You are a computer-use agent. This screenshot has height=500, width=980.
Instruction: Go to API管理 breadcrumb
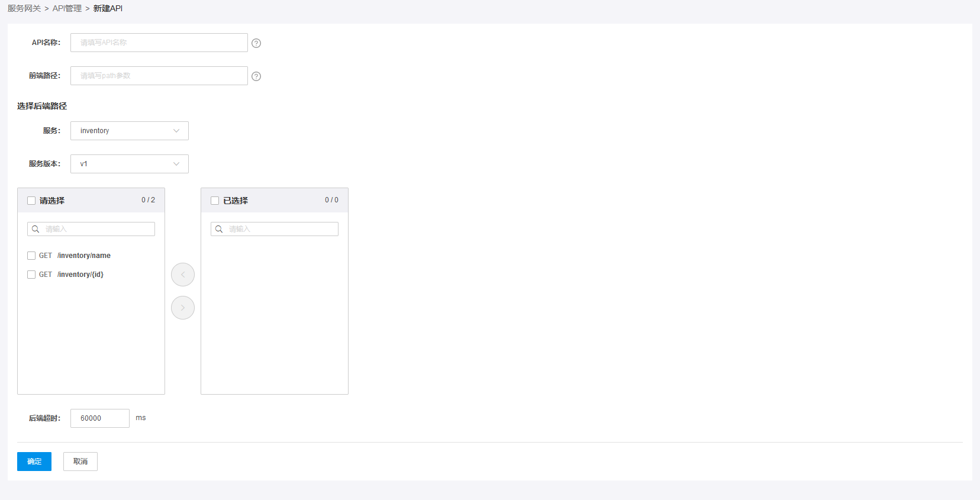pos(67,8)
